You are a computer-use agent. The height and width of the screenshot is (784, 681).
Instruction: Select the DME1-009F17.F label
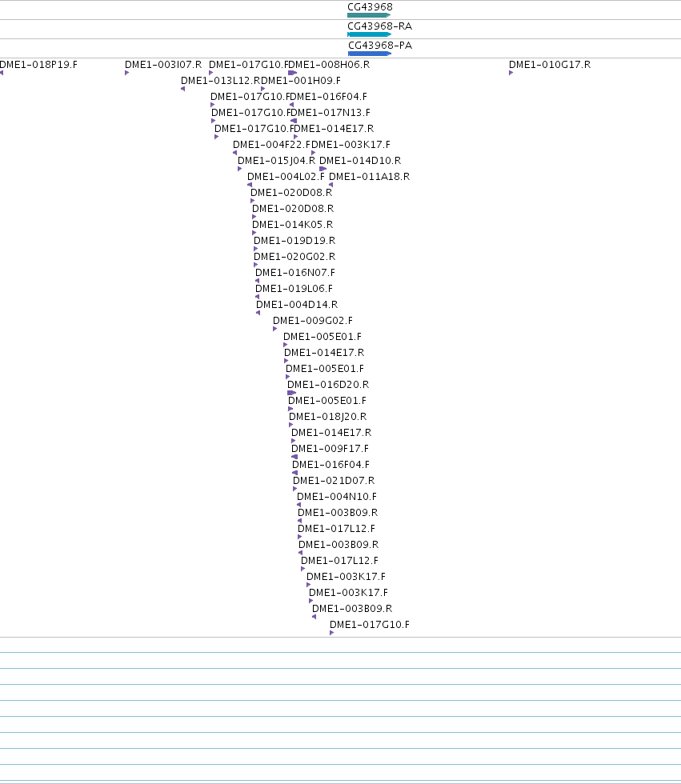click(330, 449)
